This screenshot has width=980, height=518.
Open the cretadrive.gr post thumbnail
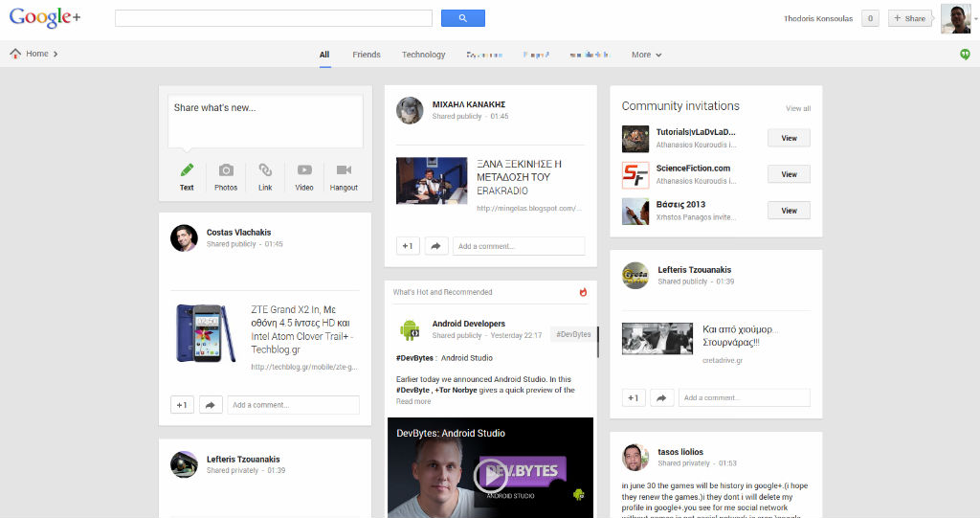pos(657,338)
